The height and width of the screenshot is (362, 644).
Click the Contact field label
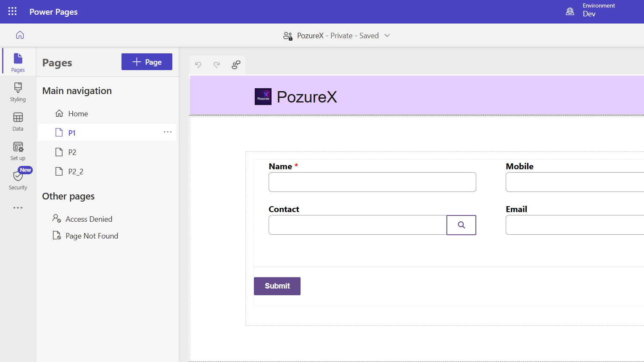point(284,209)
